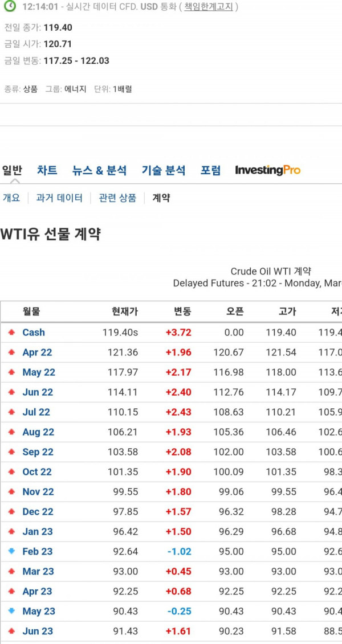
Task: Click the change value +3.72
Action: point(178,333)
